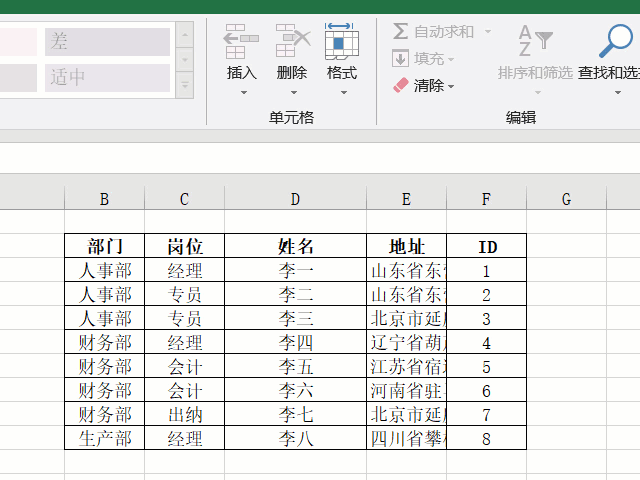640x480 pixels.
Task: Select the address cell starting 江苏省
Action: (x=407, y=366)
